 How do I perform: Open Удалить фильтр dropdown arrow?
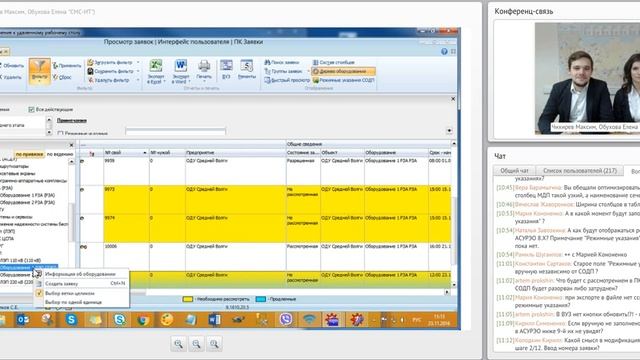pyautogui.click(x=138, y=80)
